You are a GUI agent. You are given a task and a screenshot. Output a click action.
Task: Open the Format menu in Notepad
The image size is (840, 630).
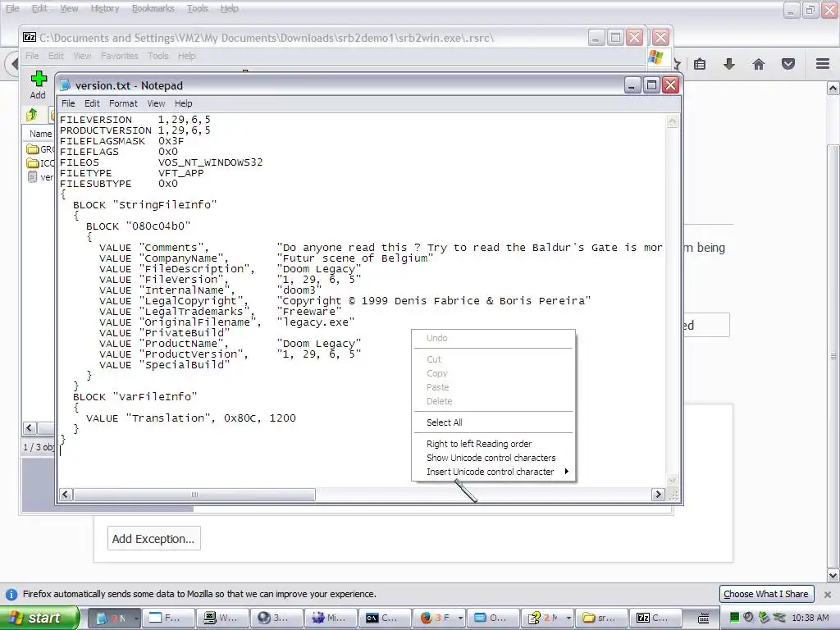tap(123, 103)
